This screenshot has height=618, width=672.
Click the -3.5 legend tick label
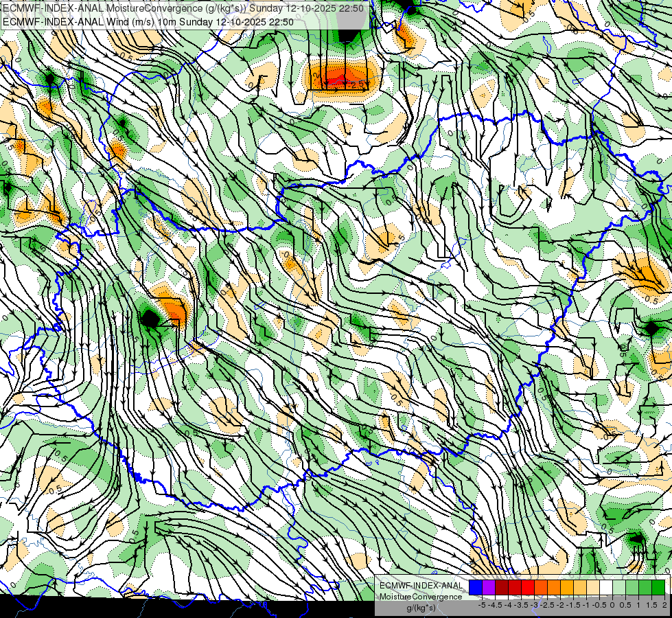coord(521,605)
